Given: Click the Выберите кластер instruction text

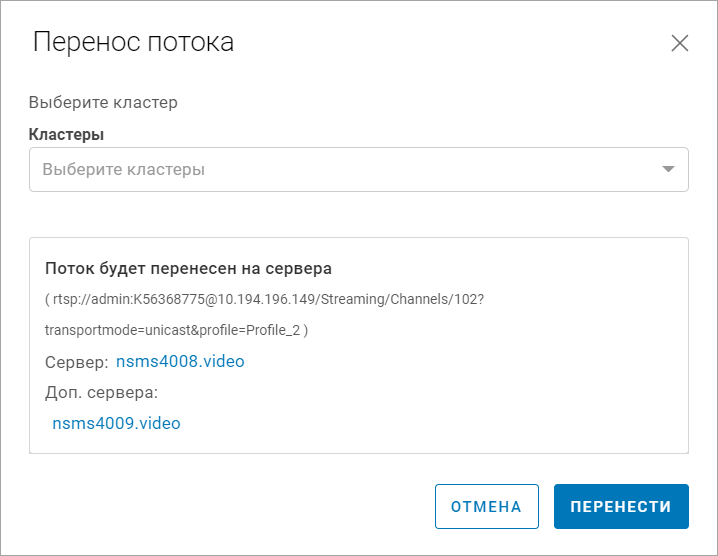Looking at the screenshot, I should click(103, 102).
